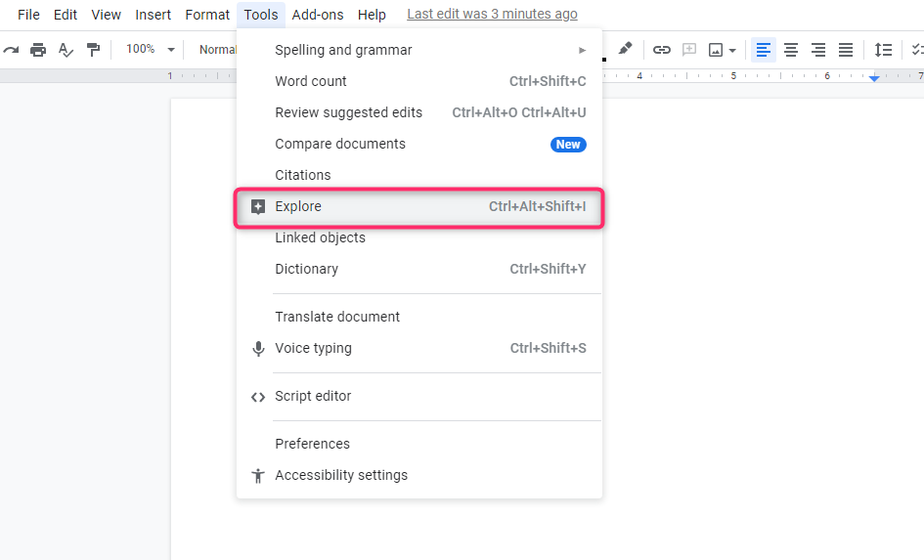Toggle left align text
Viewport: 924px width, 560px height.
pos(763,50)
